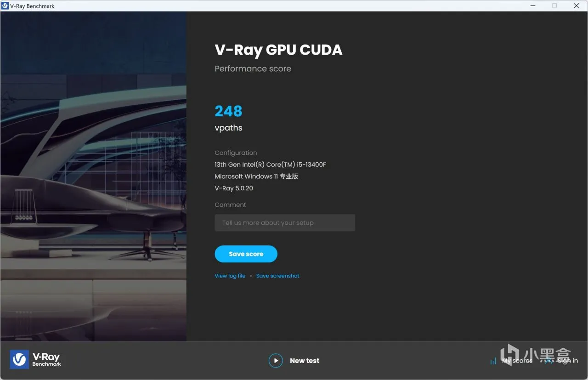Click the V-Ray GPU CUDA heading
The width and height of the screenshot is (588, 380).
278,50
